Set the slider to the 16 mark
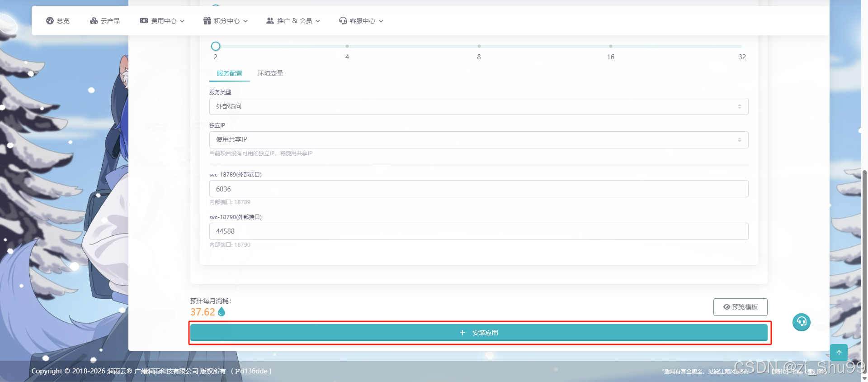868x382 pixels. (x=610, y=46)
